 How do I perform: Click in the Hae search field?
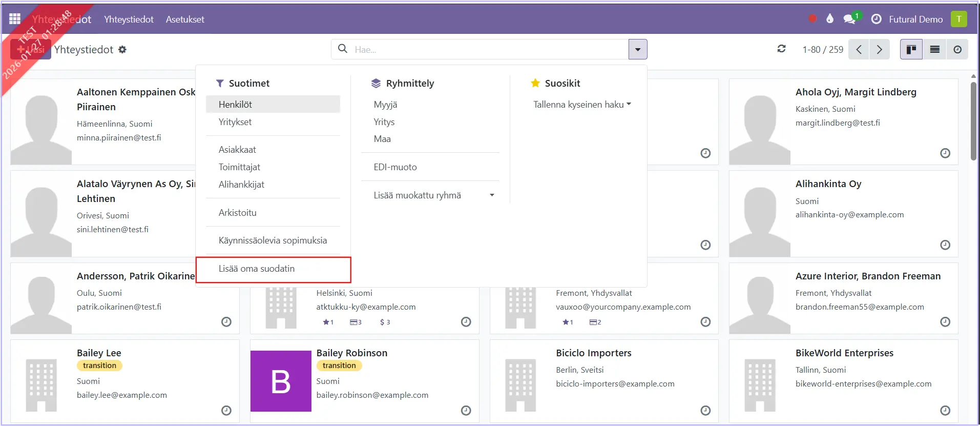point(487,49)
